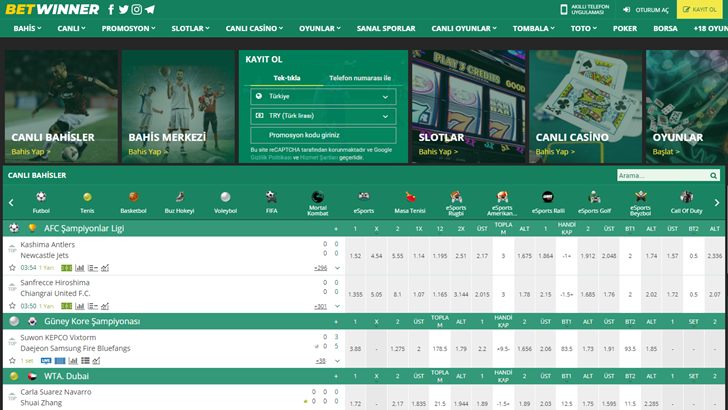The height and width of the screenshot is (410, 728).
Task: Select odds 1.355 for Sanfrecce Hiroshima
Action: tap(355, 294)
